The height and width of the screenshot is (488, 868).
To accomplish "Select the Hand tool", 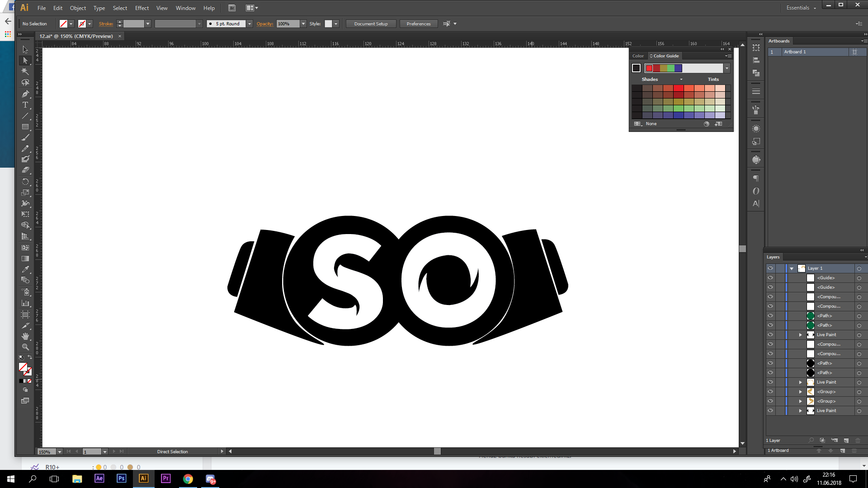I will 25,336.
